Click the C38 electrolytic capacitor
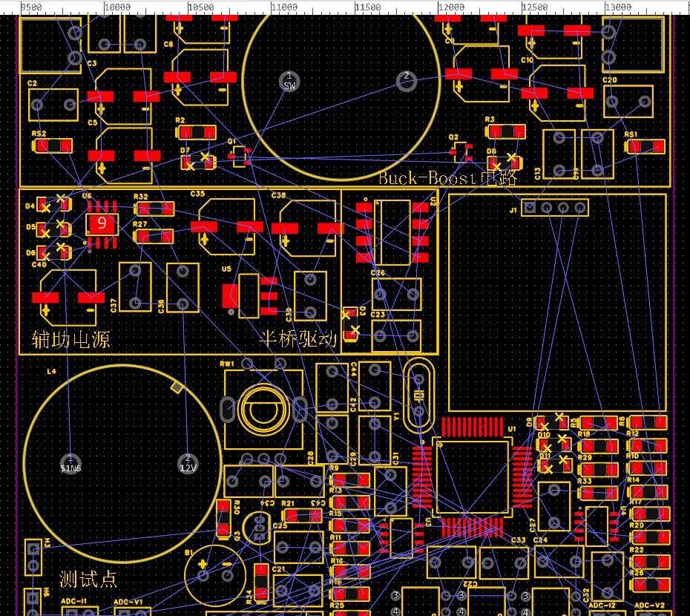Viewport: 690px width, 616px height. click(x=308, y=228)
